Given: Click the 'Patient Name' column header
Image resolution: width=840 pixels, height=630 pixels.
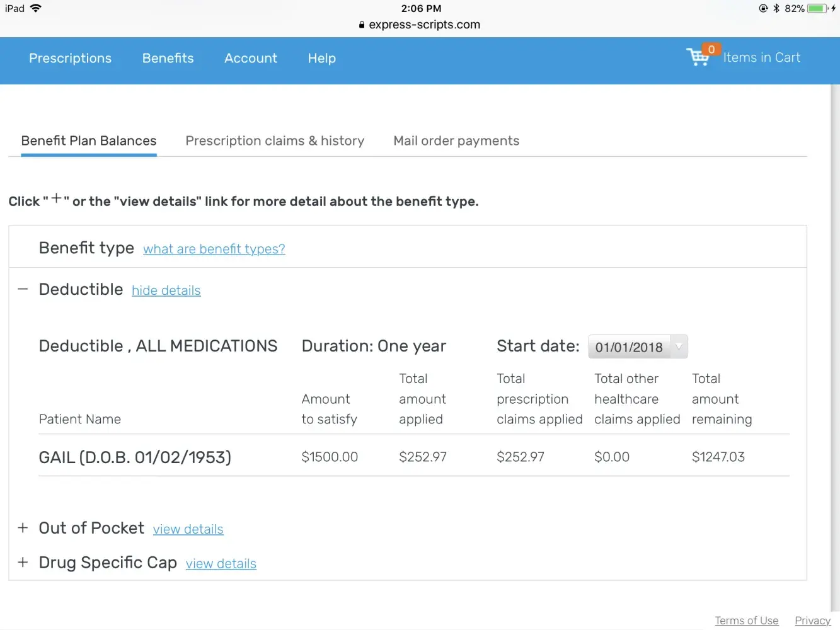Looking at the screenshot, I should [x=80, y=419].
